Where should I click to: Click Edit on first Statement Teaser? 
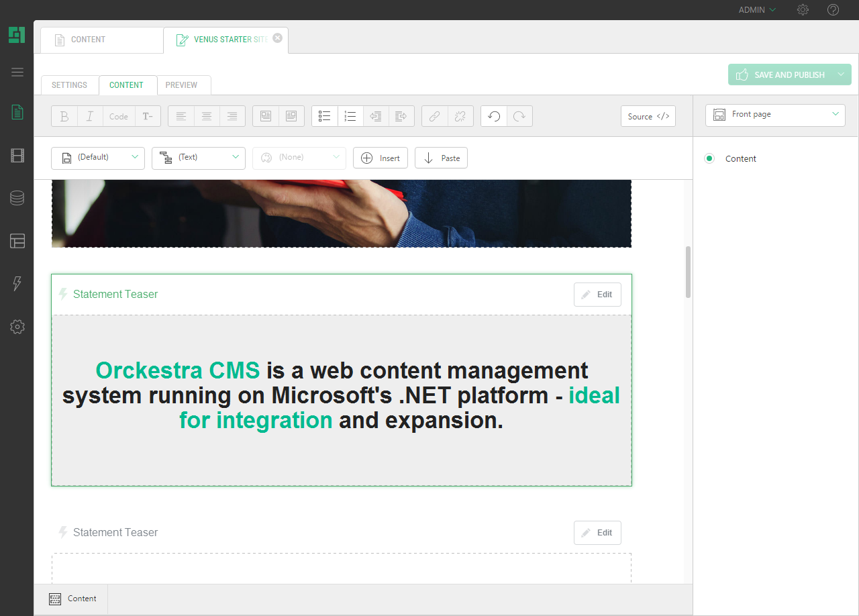tap(597, 295)
